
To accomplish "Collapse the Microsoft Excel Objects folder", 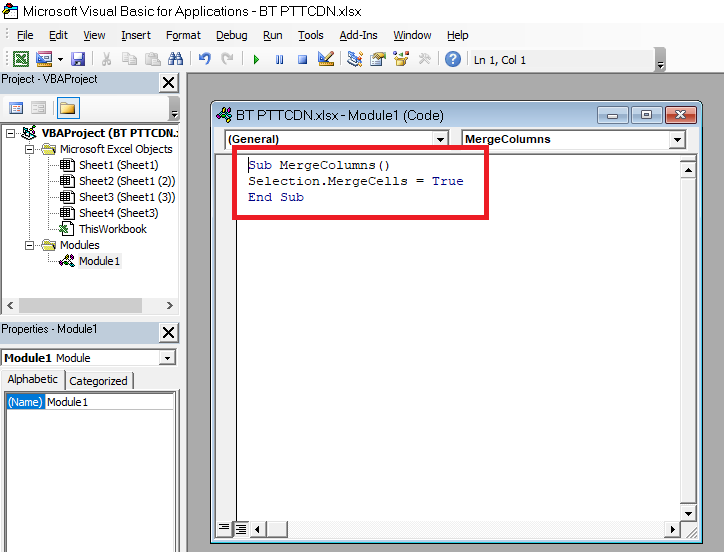I will click(30, 149).
